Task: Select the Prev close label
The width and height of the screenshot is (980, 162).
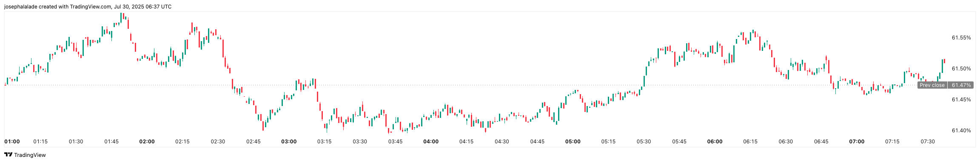Action: 932,85
